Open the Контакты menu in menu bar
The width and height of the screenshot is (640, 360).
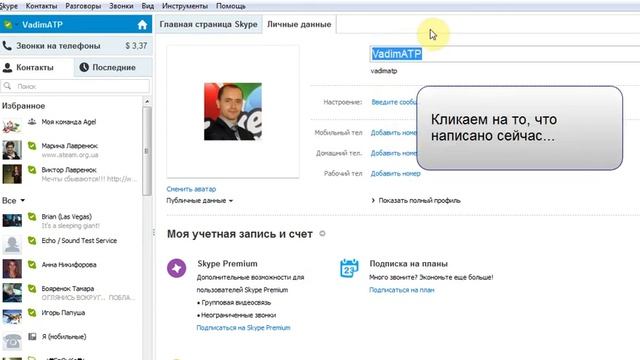click(x=41, y=6)
